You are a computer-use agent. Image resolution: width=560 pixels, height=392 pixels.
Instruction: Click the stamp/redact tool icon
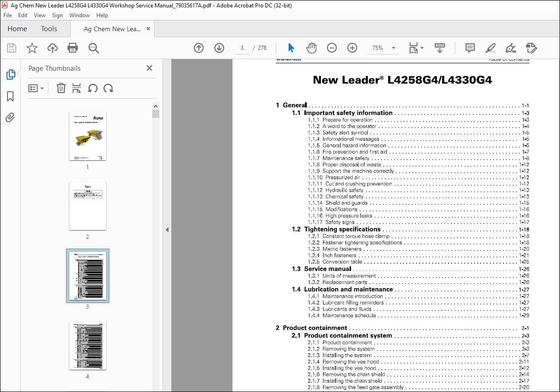point(531,48)
